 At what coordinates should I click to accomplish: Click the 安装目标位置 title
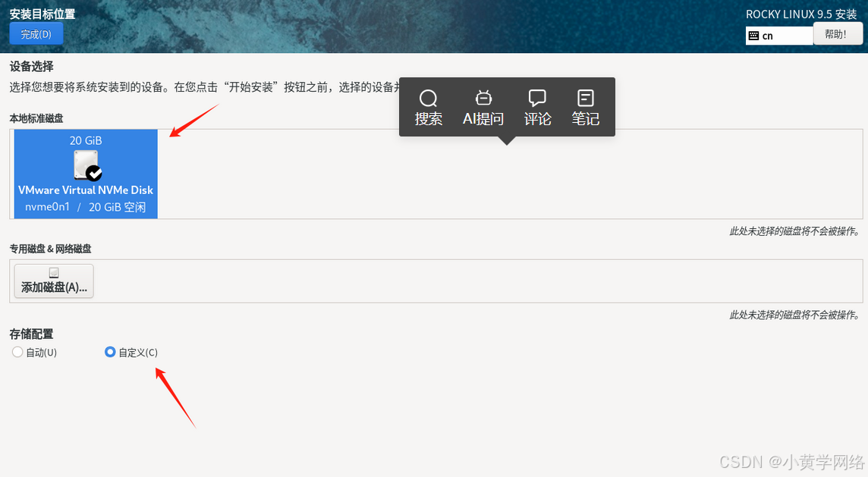pos(42,14)
